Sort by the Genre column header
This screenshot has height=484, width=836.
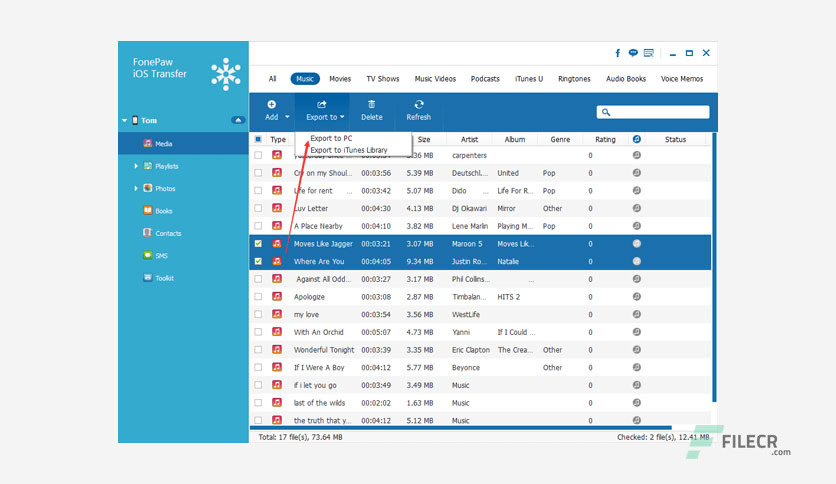[560, 139]
